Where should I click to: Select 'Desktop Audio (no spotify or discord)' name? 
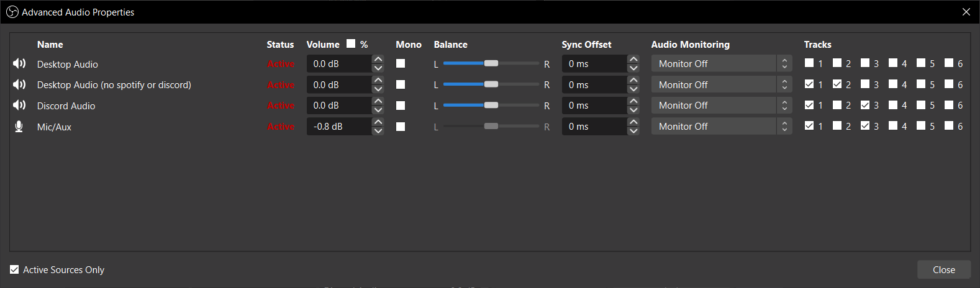pos(114,85)
